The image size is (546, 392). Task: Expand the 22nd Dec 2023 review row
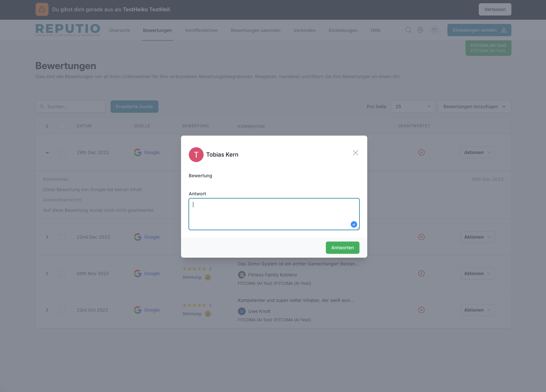pyautogui.click(x=47, y=237)
